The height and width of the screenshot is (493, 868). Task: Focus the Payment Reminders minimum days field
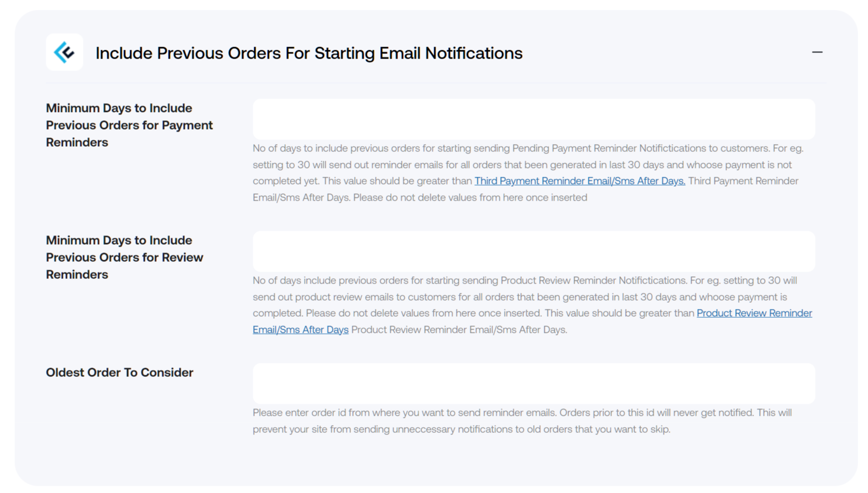[x=534, y=119]
